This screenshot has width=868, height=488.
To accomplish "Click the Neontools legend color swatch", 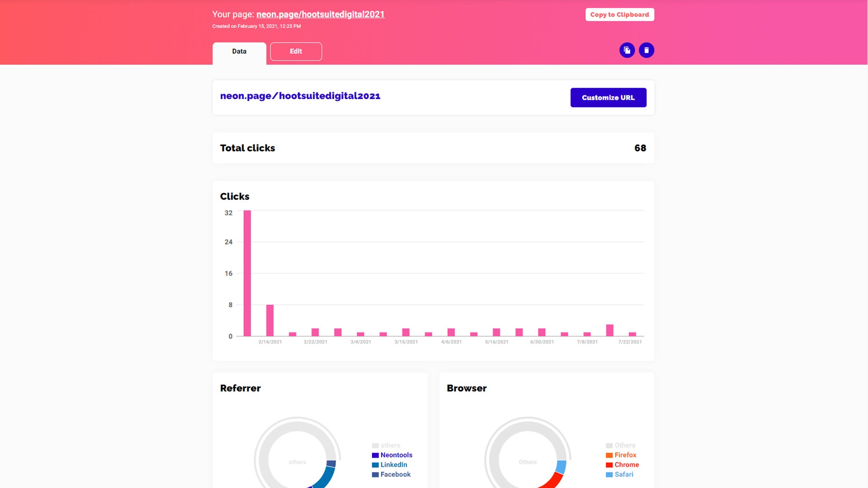I will coord(375,455).
